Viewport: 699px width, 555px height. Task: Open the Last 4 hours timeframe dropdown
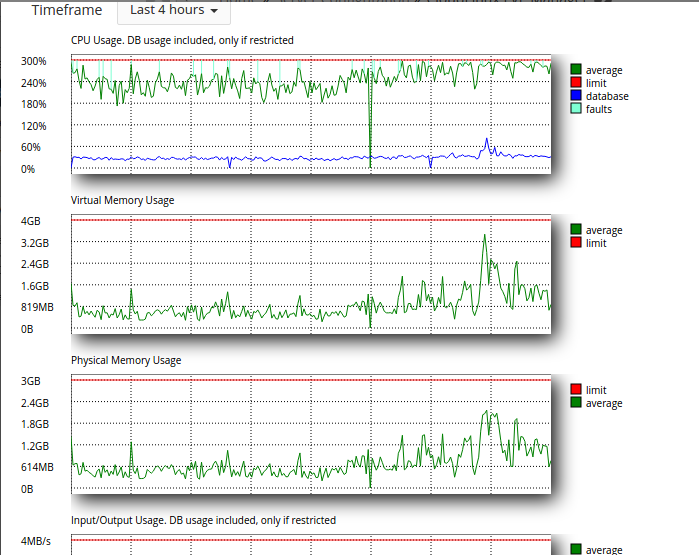pos(174,11)
